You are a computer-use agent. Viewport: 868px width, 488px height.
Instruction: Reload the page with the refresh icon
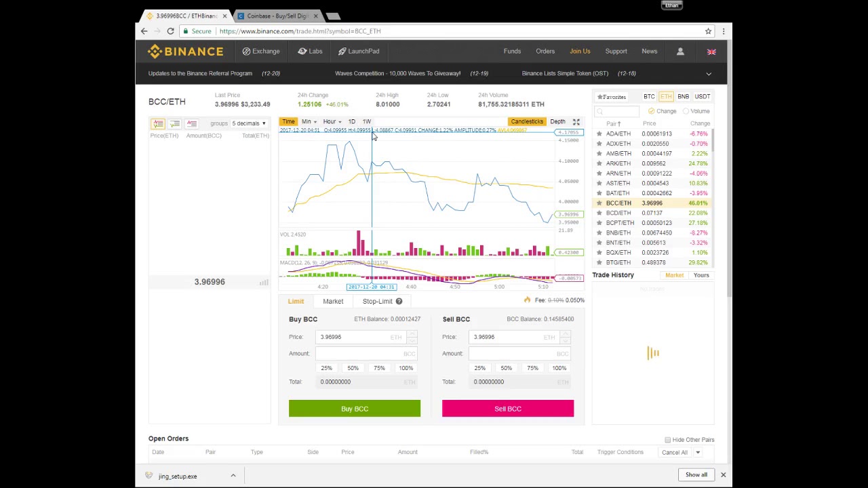170,31
